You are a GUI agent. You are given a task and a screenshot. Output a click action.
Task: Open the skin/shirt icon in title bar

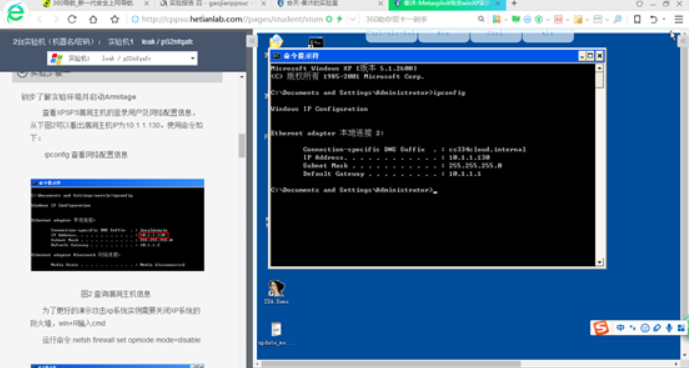[x=639, y=4]
